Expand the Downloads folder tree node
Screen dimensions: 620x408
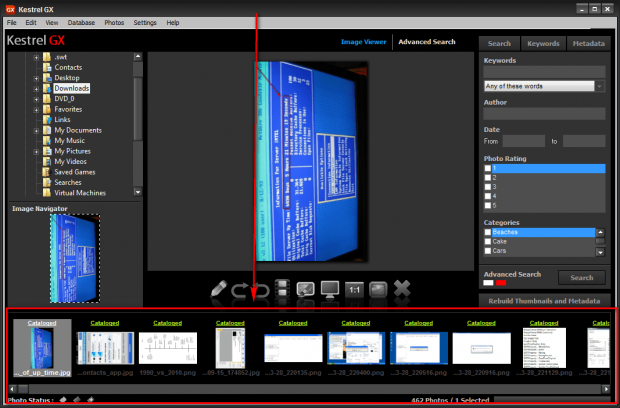[36, 88]
